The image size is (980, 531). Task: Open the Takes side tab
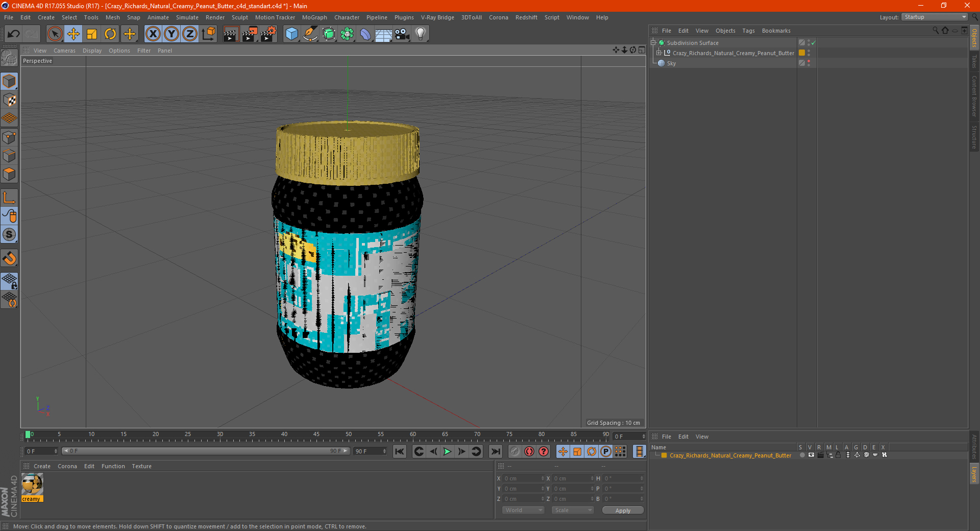(x=974, y=61)
